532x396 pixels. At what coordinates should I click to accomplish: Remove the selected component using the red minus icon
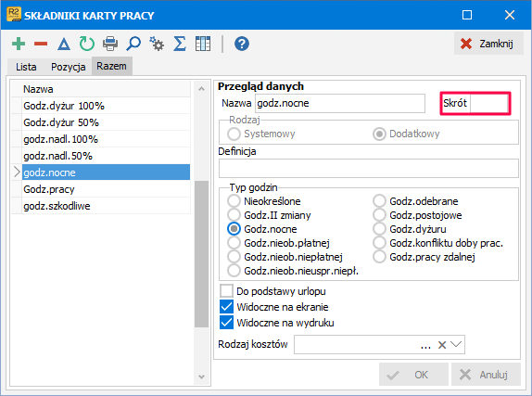click(41, 44)
